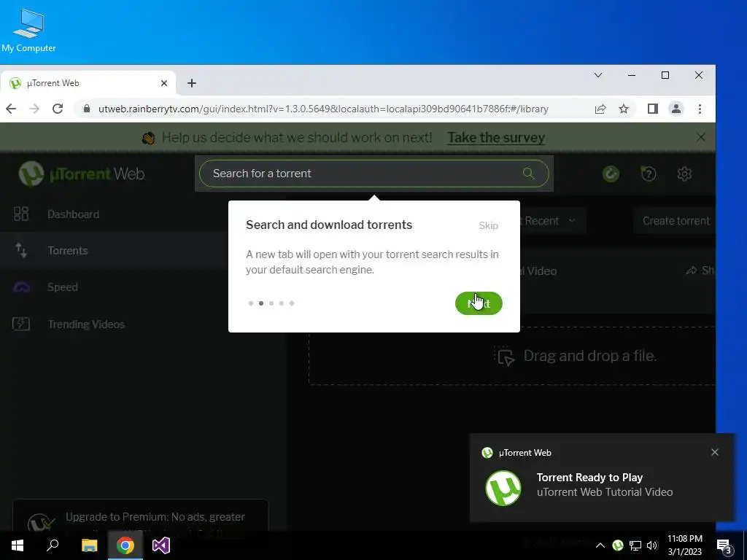
Task: Click the search magnifier icon
Action: coord(528,174)
